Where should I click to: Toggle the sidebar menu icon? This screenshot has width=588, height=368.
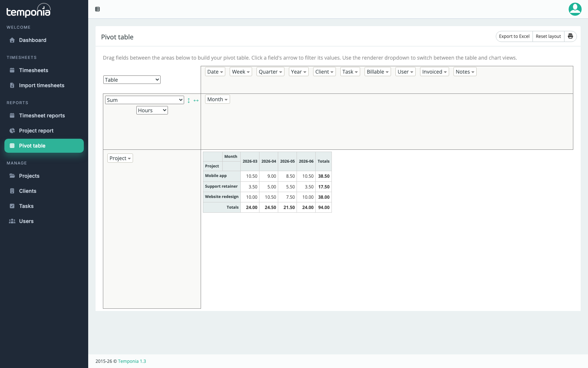pyautogui.click(x=97, y=9)
